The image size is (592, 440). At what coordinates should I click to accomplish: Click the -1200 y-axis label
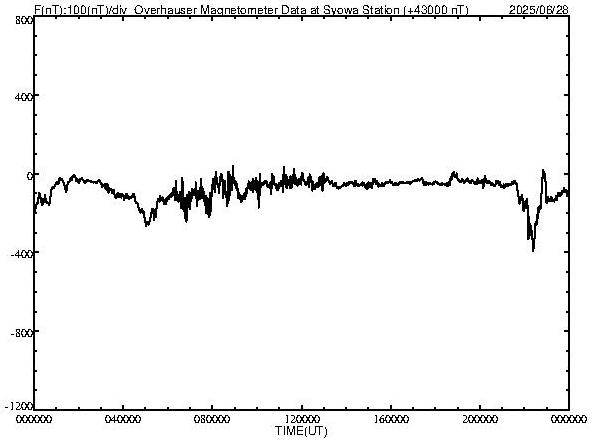19,406
